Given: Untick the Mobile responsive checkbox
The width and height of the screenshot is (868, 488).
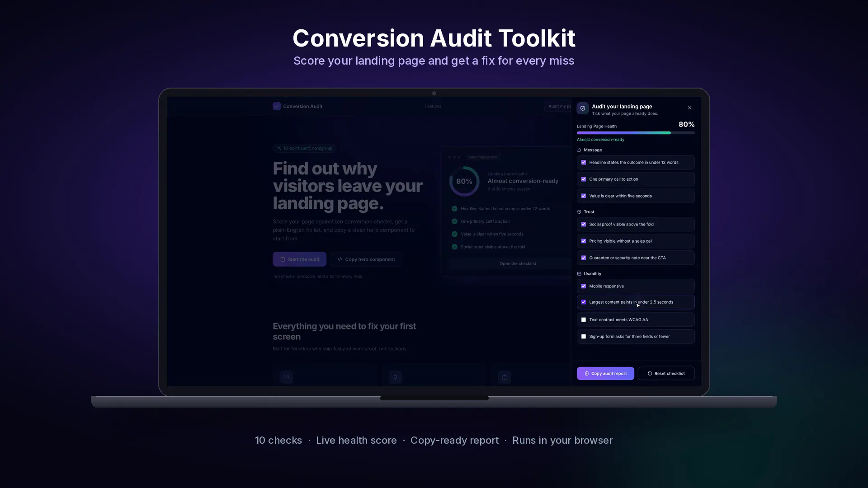Looking at the screenshot, I should pos(584,286).
